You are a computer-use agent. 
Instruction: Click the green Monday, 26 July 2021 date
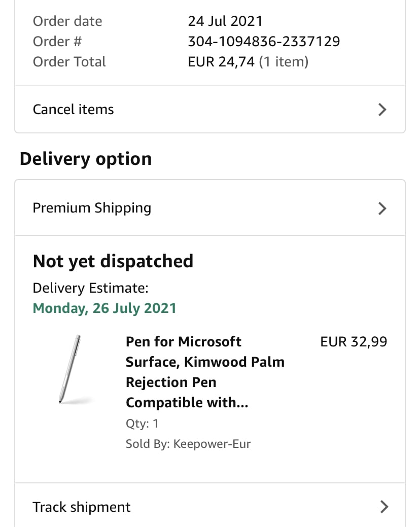[x=104, y=308]
